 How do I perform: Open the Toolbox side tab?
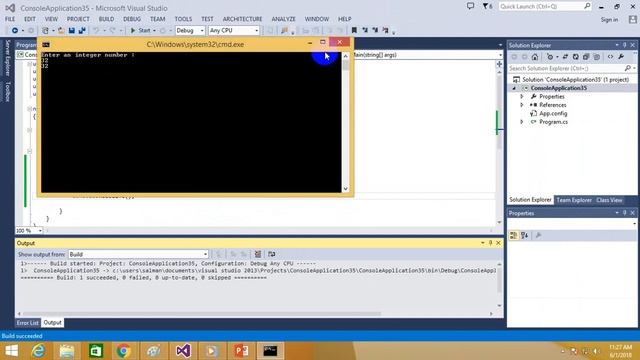click(7, 91)
